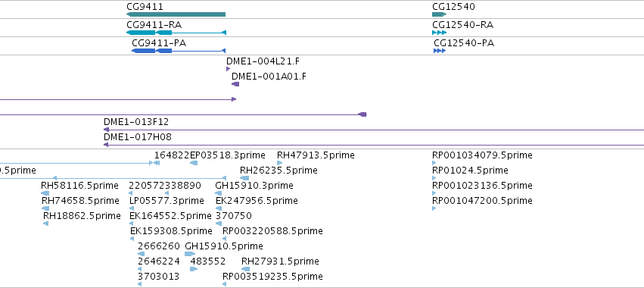
Task: Click the EK164552.5prime label
Action: click(170, 215)
